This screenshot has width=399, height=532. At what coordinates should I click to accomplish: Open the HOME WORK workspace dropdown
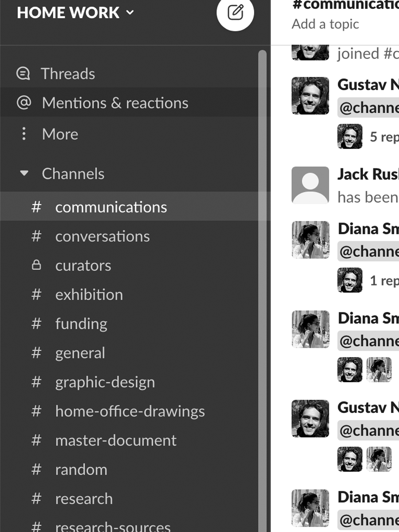(75, 13)
